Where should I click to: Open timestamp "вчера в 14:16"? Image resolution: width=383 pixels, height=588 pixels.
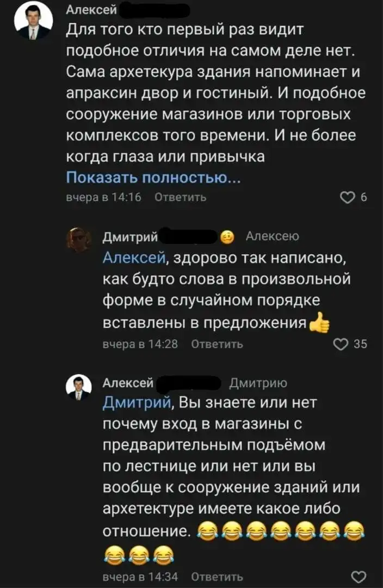pyautogui.click(x=103, y=198)
